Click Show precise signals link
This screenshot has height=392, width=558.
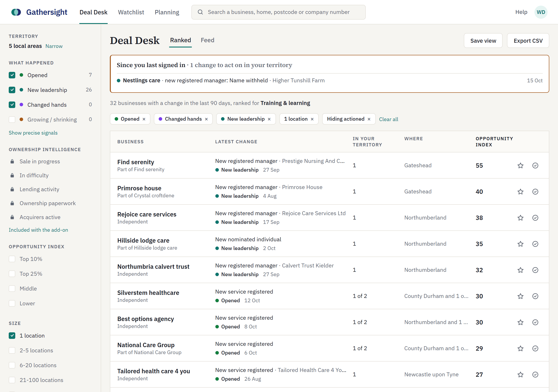click(33, 133)
